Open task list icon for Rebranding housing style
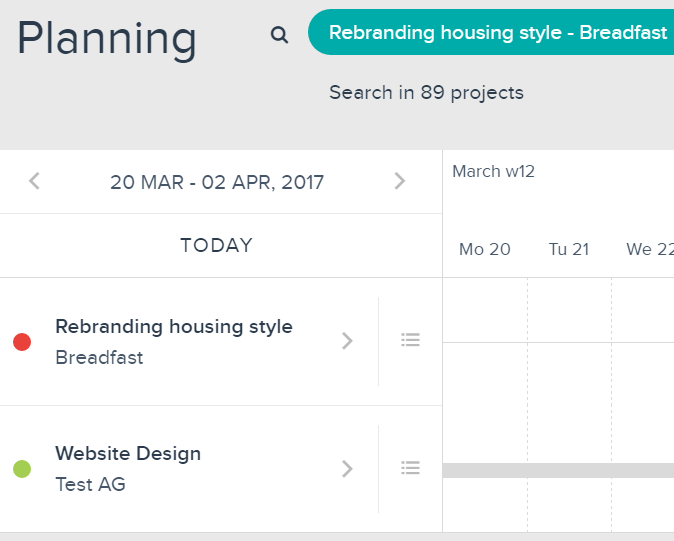Image resolution: width=674 pixels, height=541 pixels. (411, 340)
